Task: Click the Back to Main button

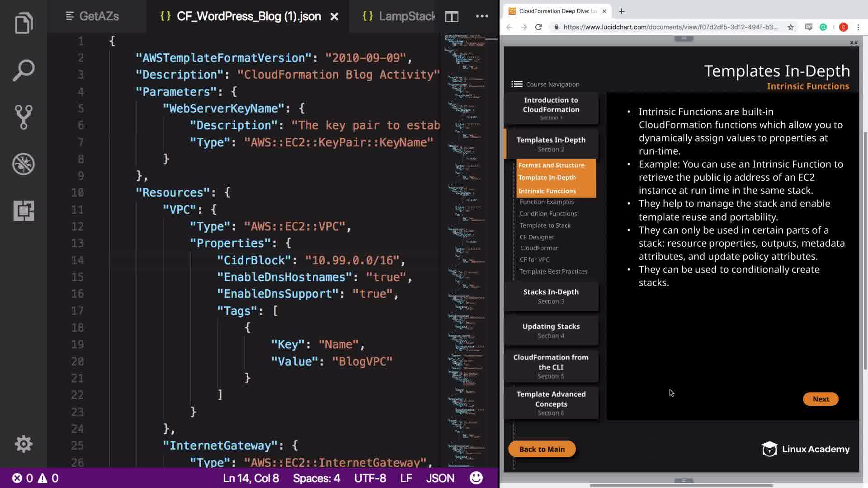Action: click(542, 449)
